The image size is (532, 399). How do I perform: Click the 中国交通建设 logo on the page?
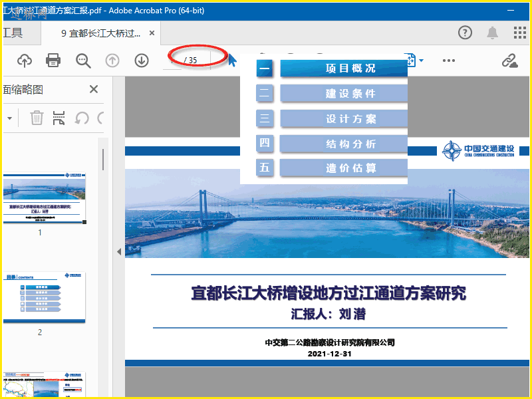click(x=478, y=151)
